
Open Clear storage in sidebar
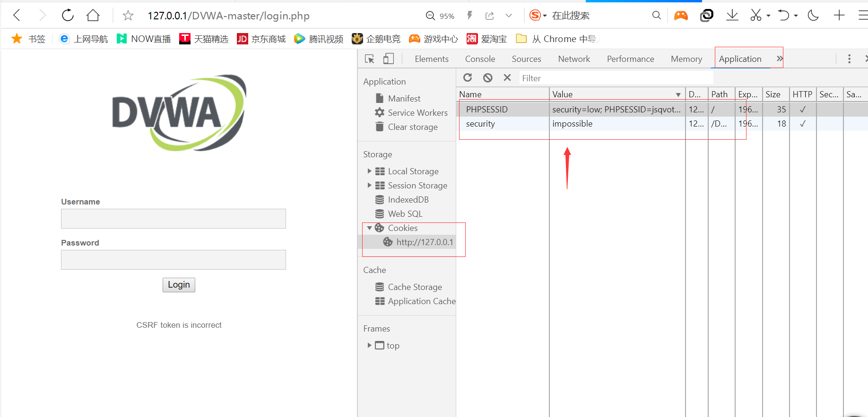[x=413, y=127]
